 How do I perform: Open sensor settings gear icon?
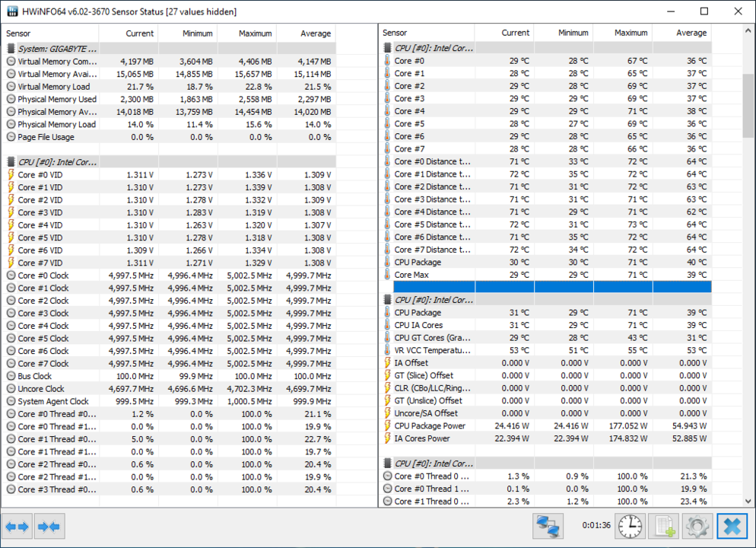tap(697, 526)
